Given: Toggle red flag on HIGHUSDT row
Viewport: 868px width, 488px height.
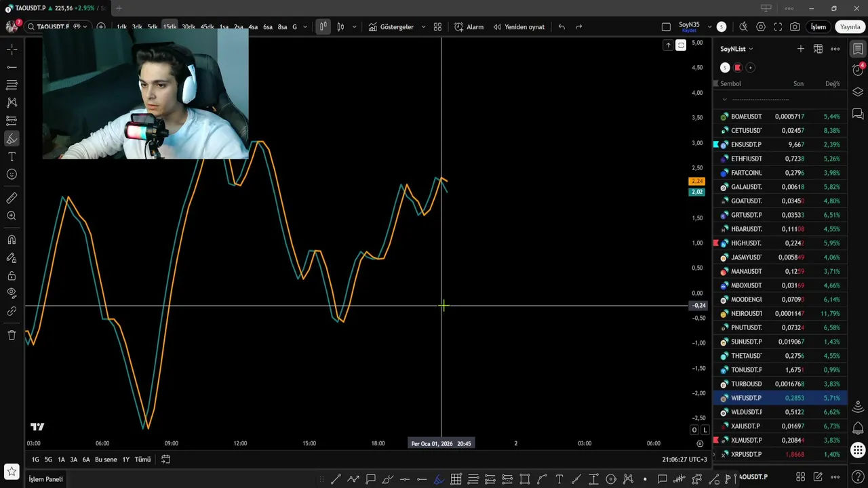Looking at the screenshot, I should tap(716, 243).
